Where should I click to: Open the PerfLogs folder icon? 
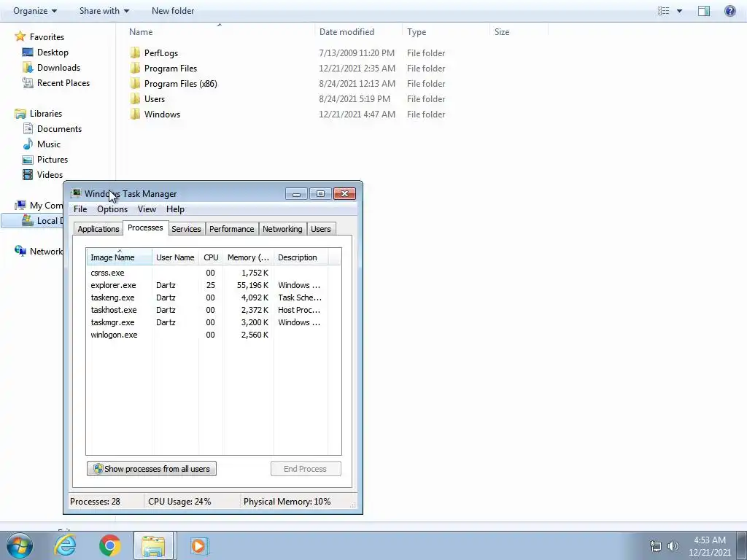click(x=135, y=52)
